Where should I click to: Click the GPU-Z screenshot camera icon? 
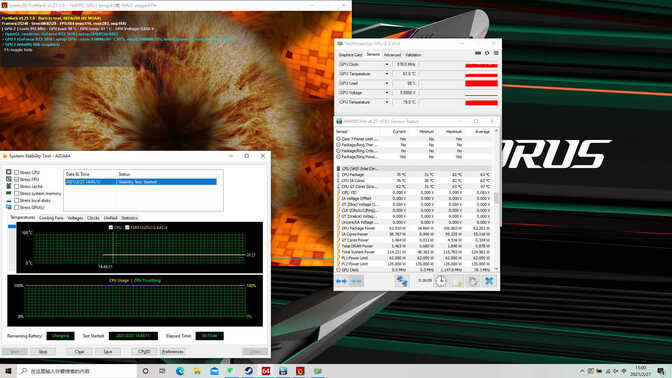point(478,53)
